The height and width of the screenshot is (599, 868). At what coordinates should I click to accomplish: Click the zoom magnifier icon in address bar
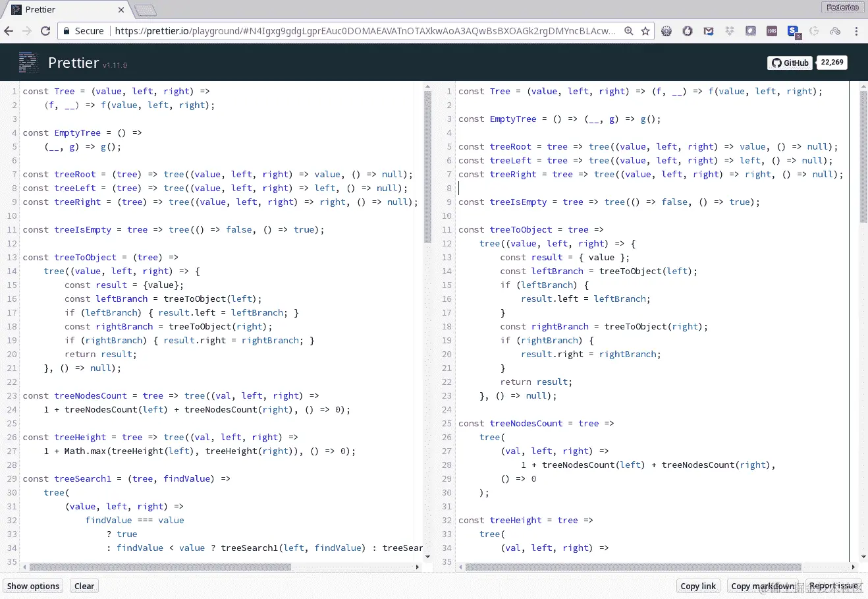[629, 31]
